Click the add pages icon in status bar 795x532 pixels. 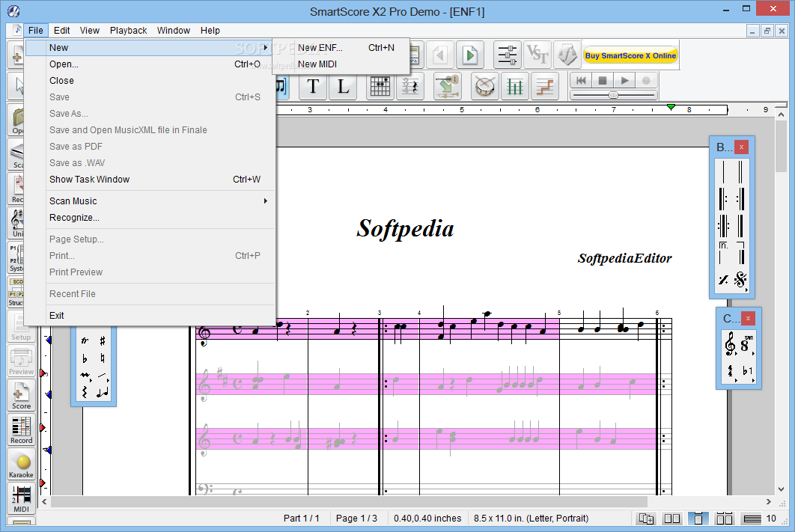(x=647, y=519)
